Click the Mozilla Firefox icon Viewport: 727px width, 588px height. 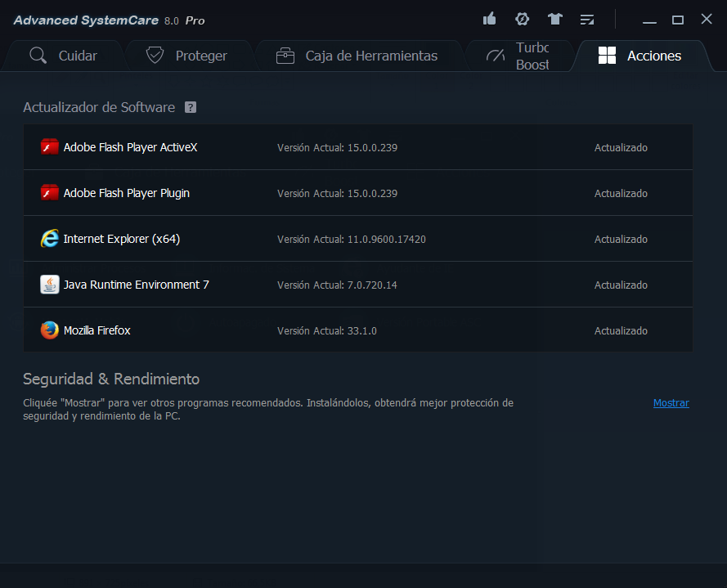tap(50, 330)
